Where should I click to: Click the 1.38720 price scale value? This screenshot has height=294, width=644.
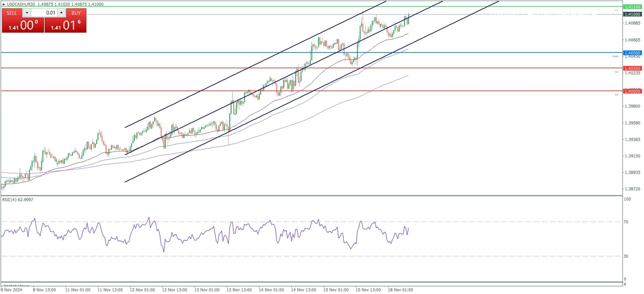632,189
